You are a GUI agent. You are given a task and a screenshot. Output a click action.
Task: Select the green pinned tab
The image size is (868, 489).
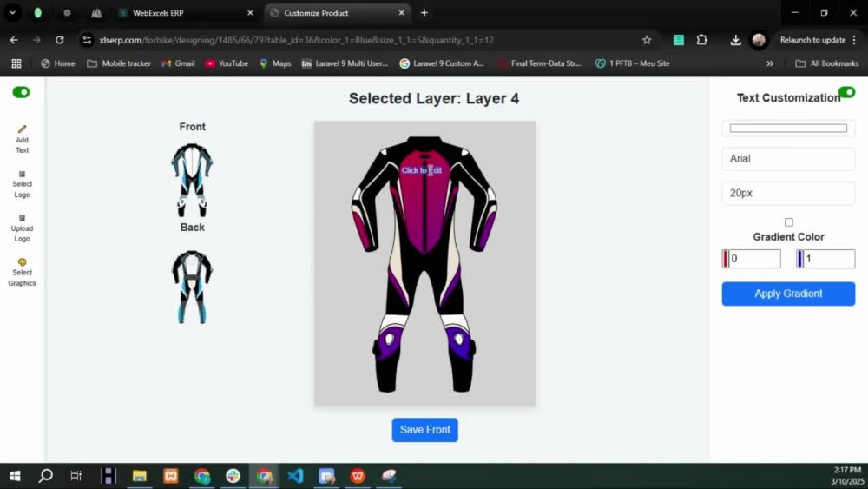37,13
